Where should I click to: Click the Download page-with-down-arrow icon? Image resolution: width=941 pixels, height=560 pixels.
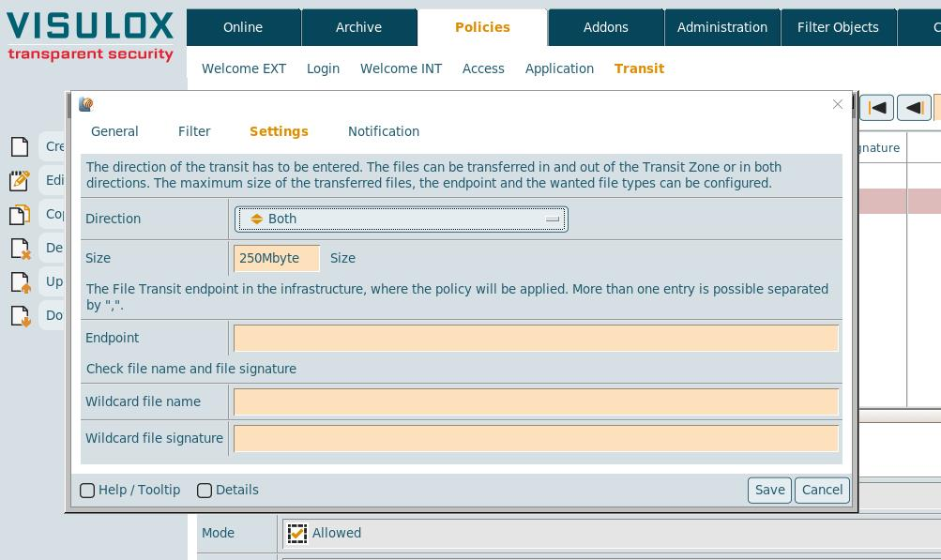click(x=20, y=315)
